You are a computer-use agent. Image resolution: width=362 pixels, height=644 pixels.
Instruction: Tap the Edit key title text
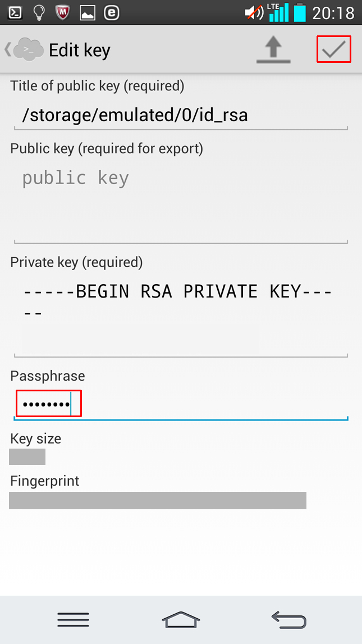(80, 50)
